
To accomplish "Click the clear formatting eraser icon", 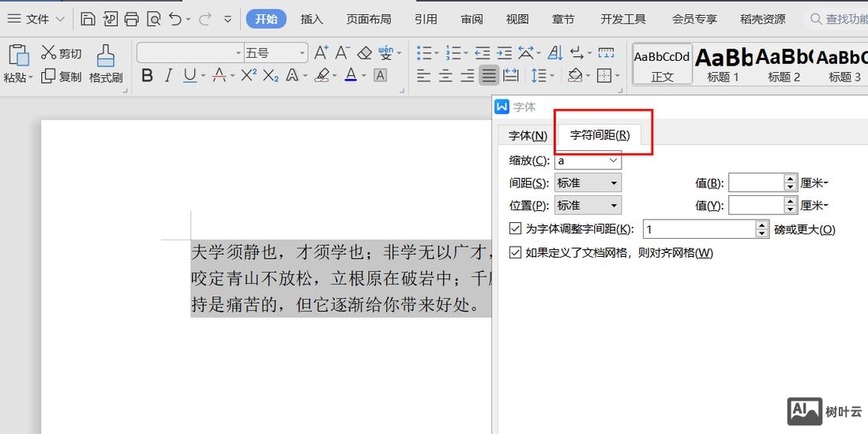I will (x=364, y=53).
